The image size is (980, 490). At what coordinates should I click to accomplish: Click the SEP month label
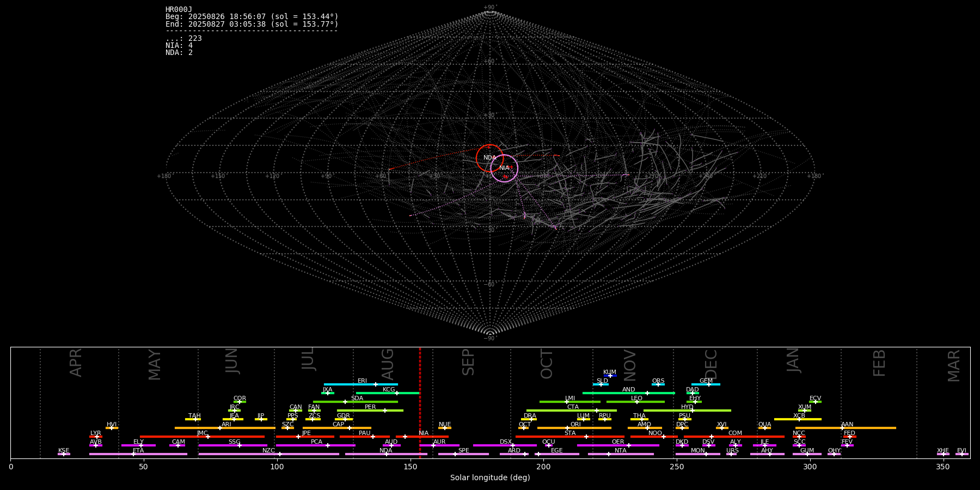pyautogui.click(x=468, y=363)
